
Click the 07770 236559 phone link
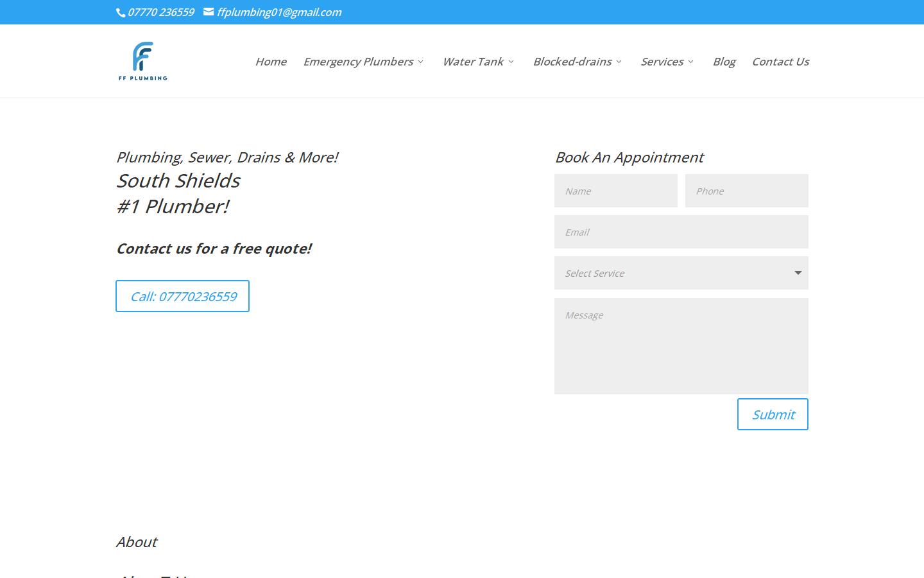161,12
